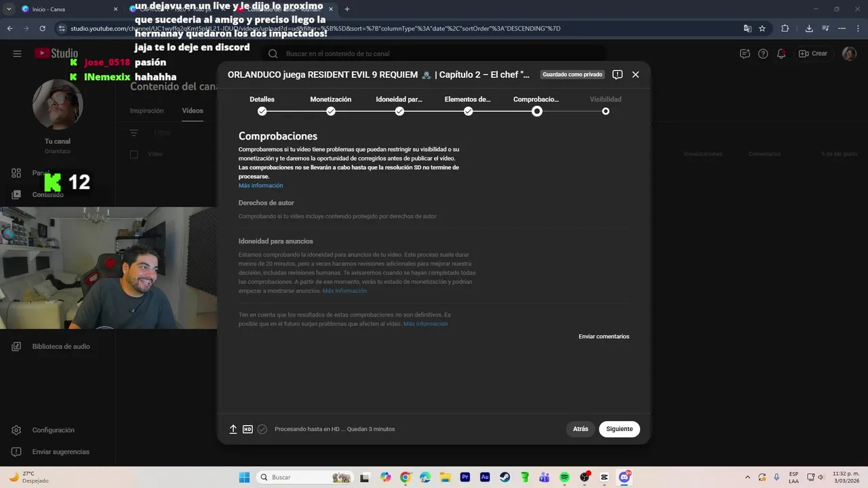Open Adobe Premiere Pro from the taskbar
This screenshot has width=868, height=488.
[x=465, y=477]
